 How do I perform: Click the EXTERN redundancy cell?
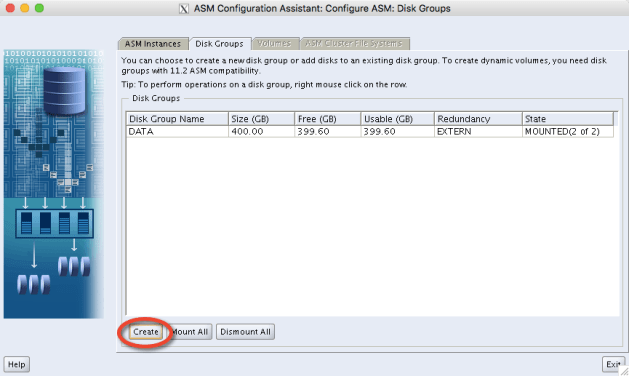point(478,132)
